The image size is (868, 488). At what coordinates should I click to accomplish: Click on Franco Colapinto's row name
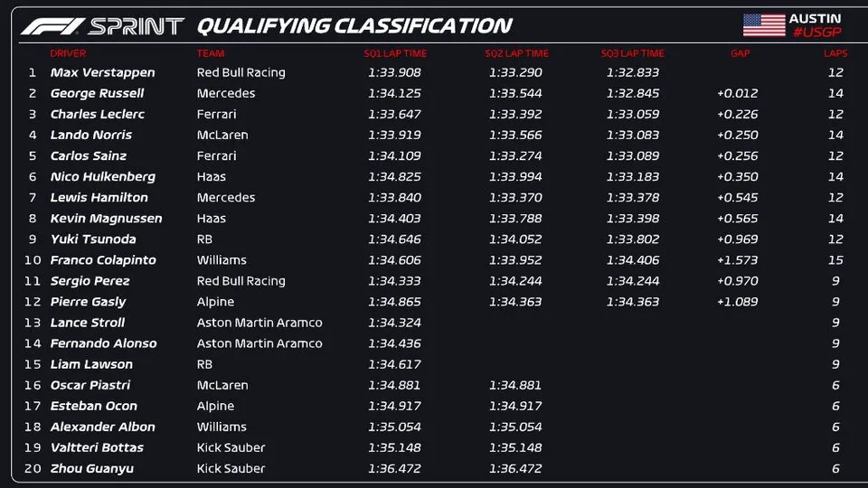(x=103, y=259)
